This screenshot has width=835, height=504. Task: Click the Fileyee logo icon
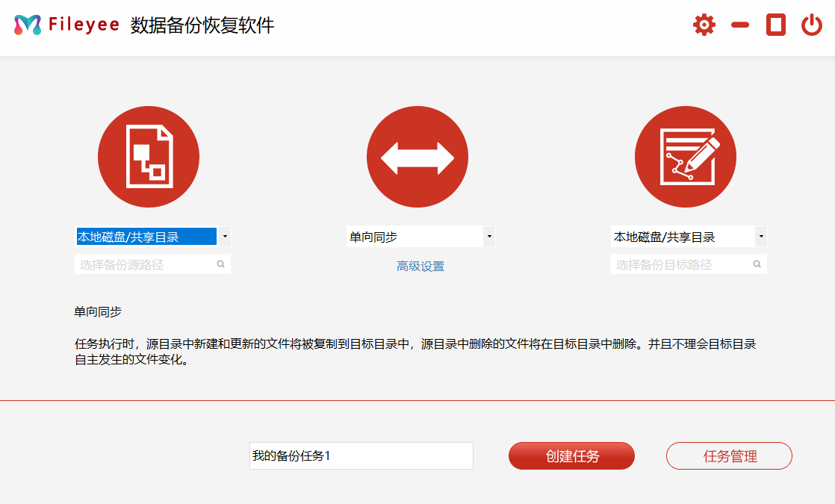pos(28,25)
